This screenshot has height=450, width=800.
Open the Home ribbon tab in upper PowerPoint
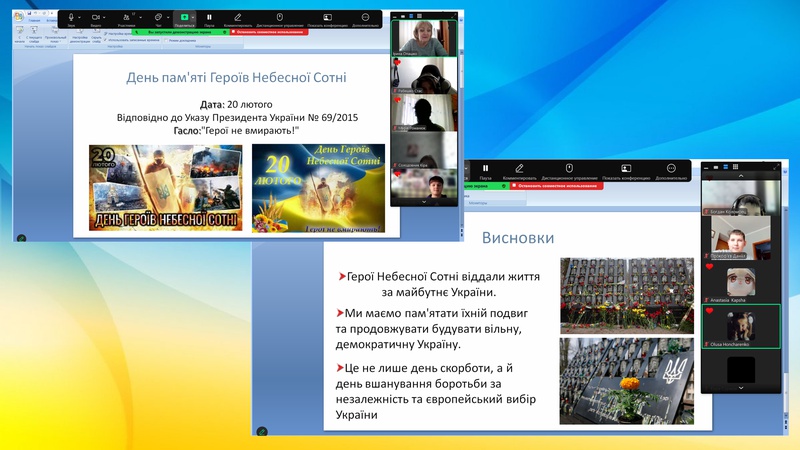pyautogui.click(x=34, y=20)
